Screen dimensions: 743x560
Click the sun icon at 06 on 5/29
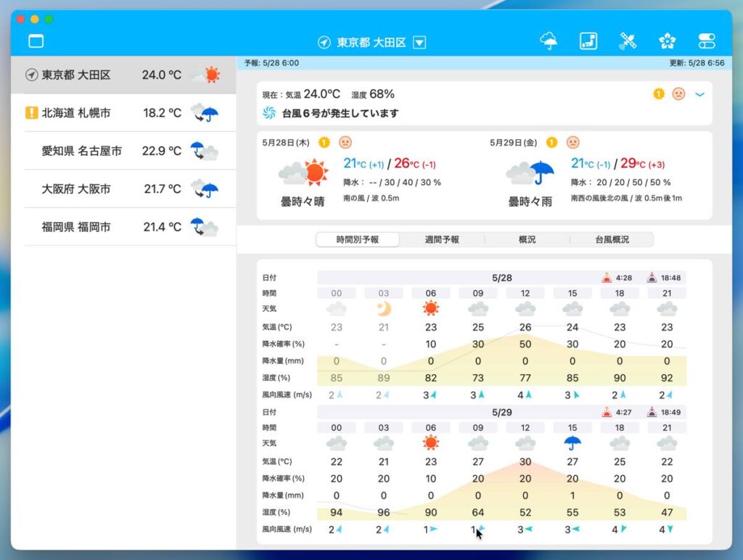tap(431, 443)
